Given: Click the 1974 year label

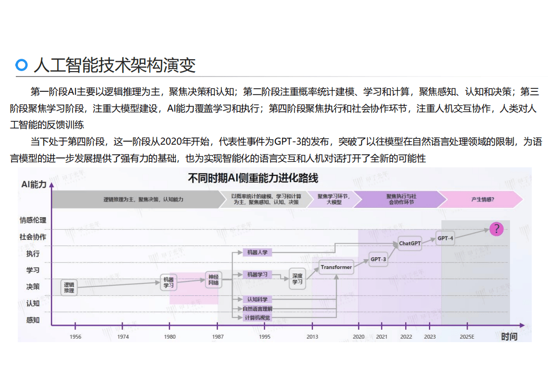Looking at the screenshot, I should [x=123, y=337].
